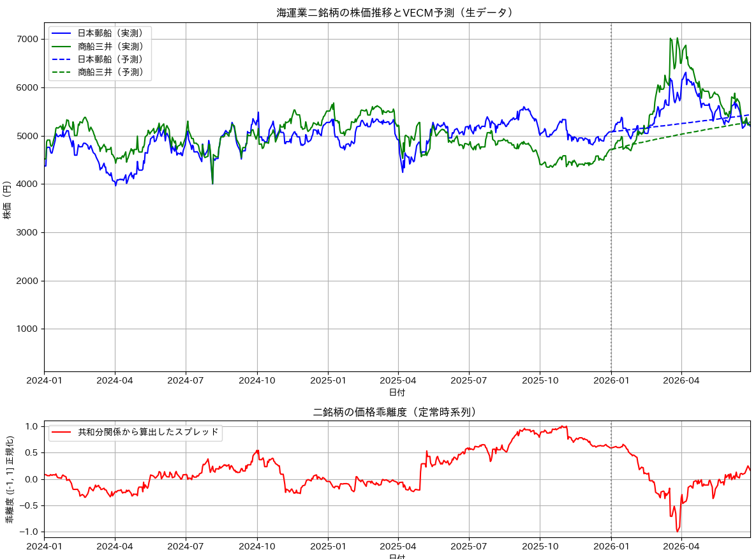Viewport: 756px width, 559px height.
Task: Click 2025-04 tick of the stock price chart
Action: click(x=397, y=380)
